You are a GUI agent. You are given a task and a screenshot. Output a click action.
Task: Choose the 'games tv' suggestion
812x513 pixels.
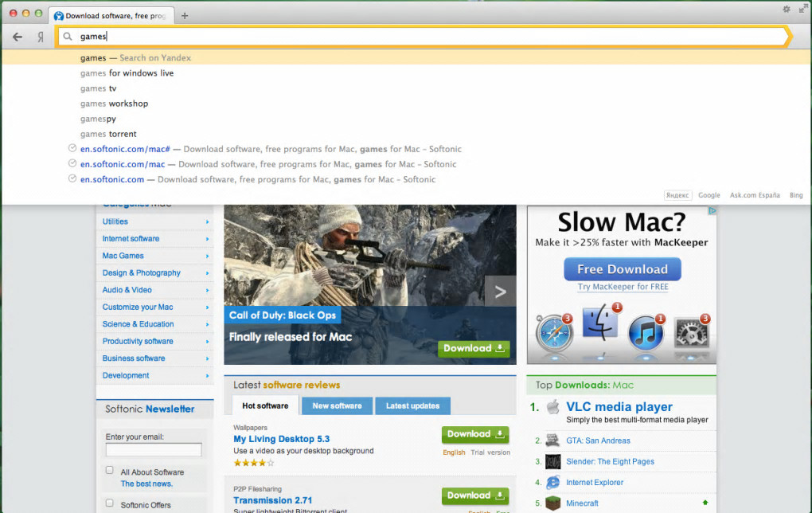click(x=406, y=88)
